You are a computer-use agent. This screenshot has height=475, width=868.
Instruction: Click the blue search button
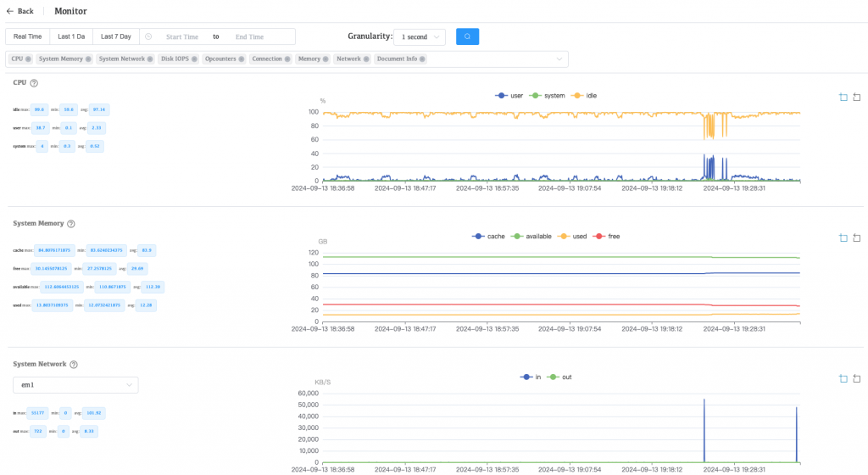point(467,36)
